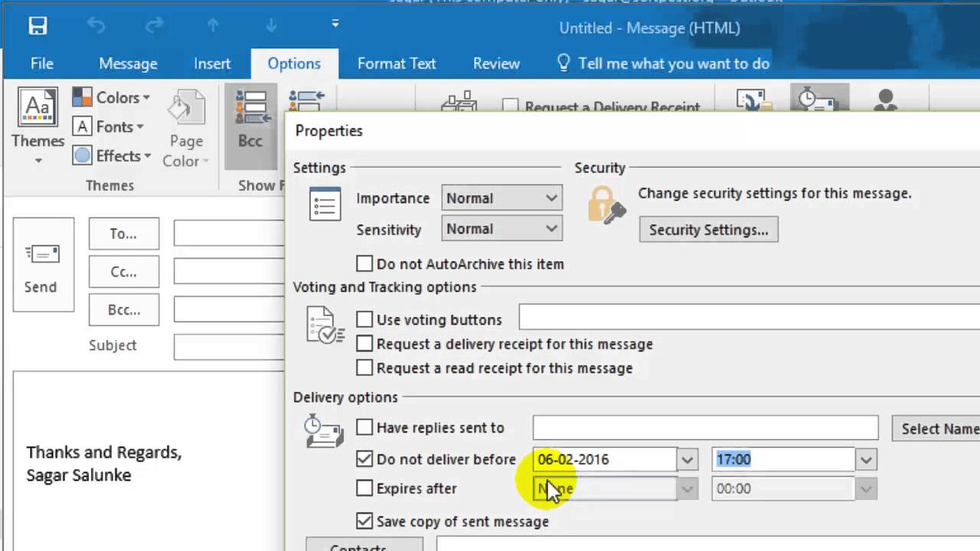Enable Expires after checkbox
This screenshot has width=980, height=551.
click(364, 488)
